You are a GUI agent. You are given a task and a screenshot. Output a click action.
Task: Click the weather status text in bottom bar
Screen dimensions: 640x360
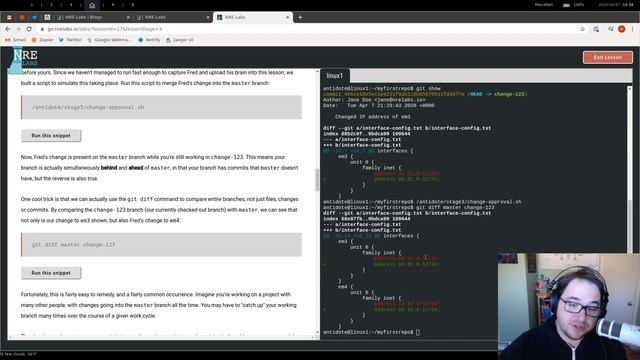tap(19, 354)
